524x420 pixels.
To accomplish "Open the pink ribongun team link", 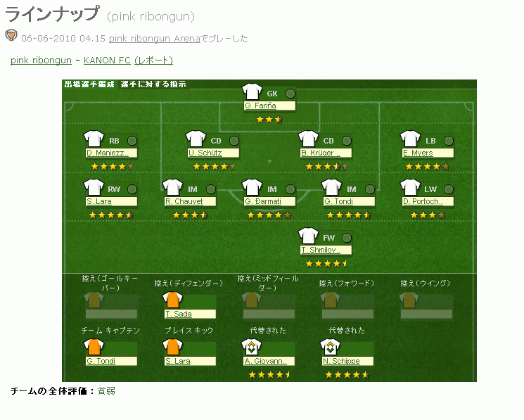I will [41, 61].
